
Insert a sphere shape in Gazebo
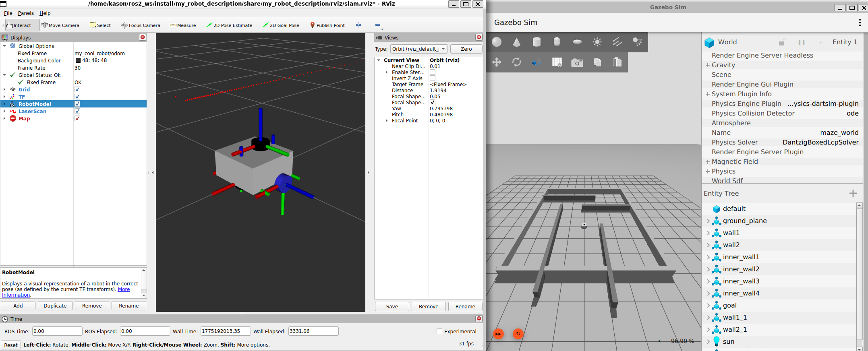(497, 42)
